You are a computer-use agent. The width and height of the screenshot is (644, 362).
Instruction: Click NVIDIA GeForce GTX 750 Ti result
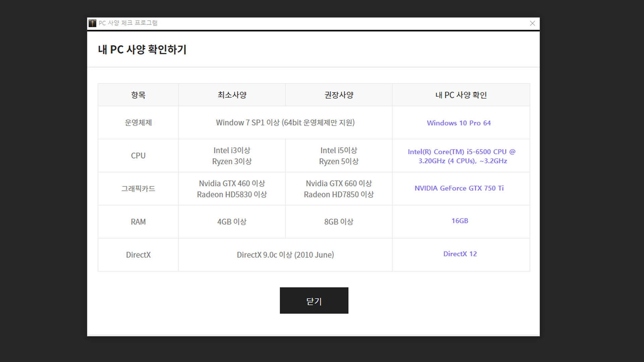coord(459,188)
